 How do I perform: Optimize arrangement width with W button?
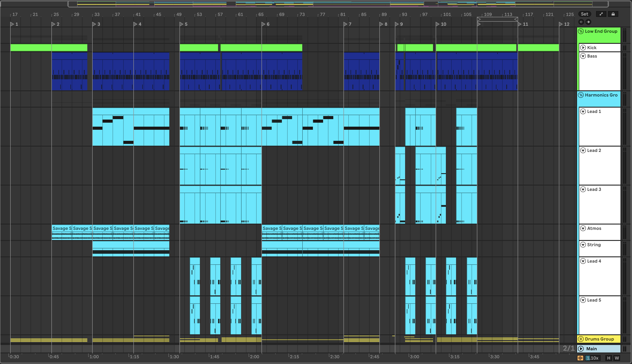coord(617,358)
